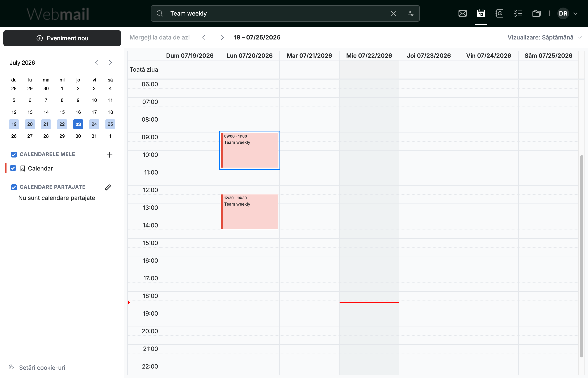
Task: Click the Calendar bookmark icon
Action: (23, 168)
